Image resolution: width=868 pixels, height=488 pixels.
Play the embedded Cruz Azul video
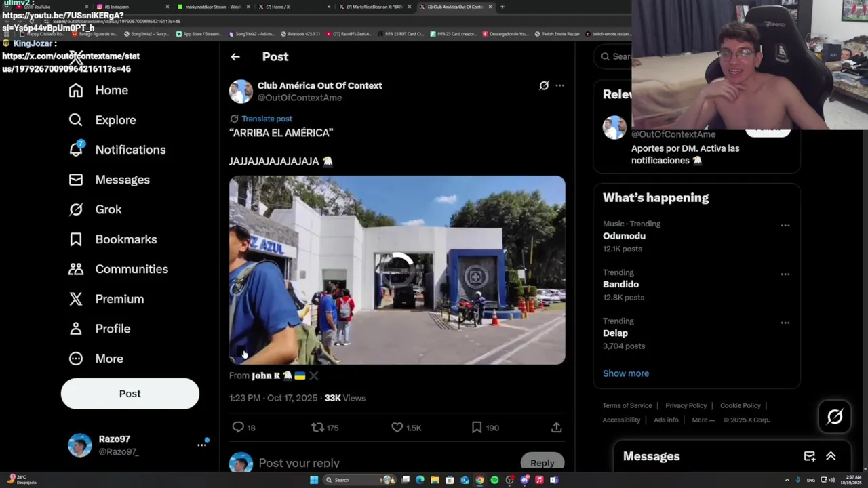tap(397, 270)
